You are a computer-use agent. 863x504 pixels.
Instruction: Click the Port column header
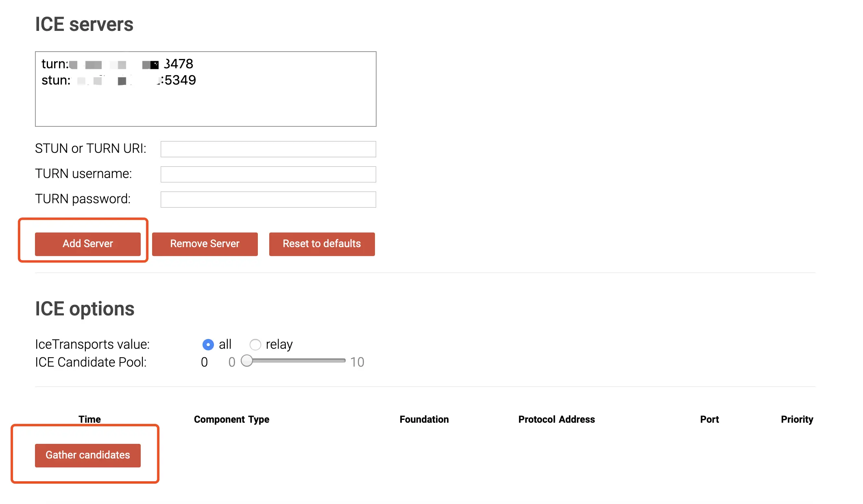pyautogui.click(x=709, y=419)
